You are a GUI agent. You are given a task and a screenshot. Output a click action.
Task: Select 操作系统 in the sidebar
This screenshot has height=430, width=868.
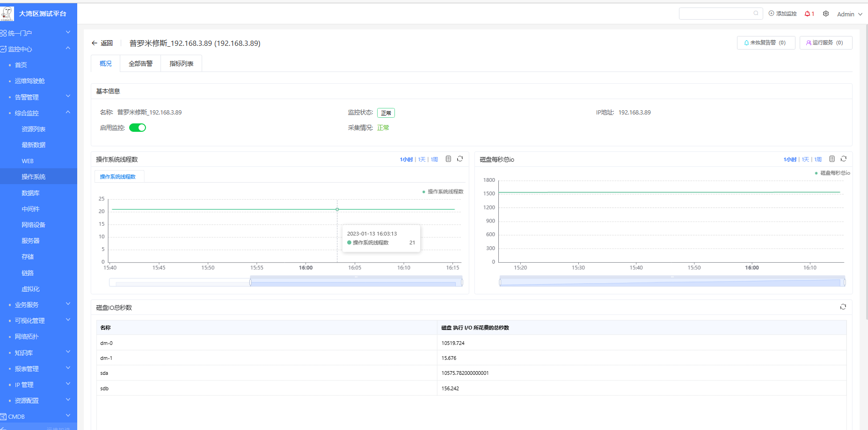38,177
